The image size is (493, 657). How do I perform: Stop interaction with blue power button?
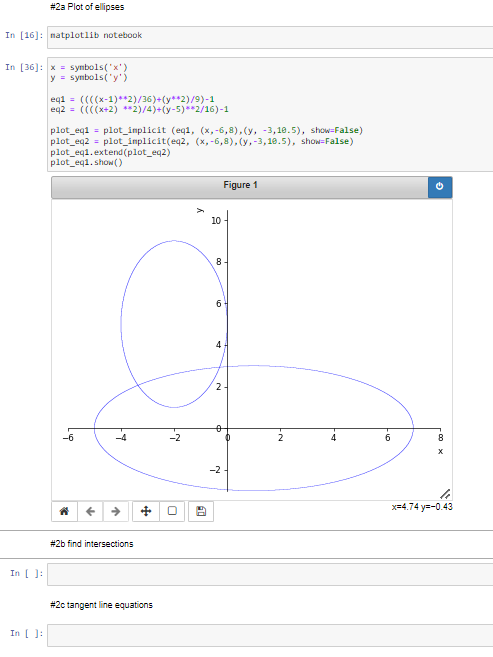pos(440,187)
